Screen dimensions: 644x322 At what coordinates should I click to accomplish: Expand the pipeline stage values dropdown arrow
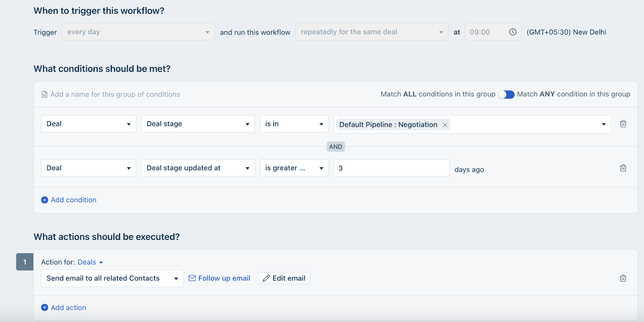tap(603, 124)
